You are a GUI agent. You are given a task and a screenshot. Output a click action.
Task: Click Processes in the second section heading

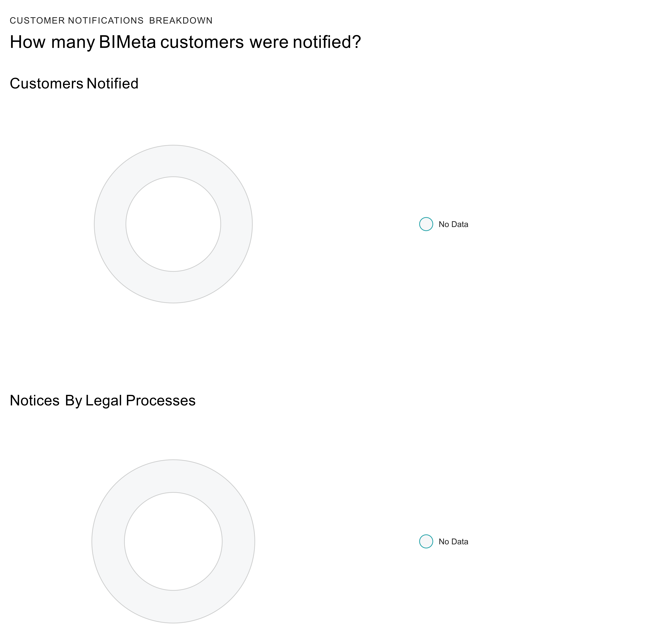point(161,400)
